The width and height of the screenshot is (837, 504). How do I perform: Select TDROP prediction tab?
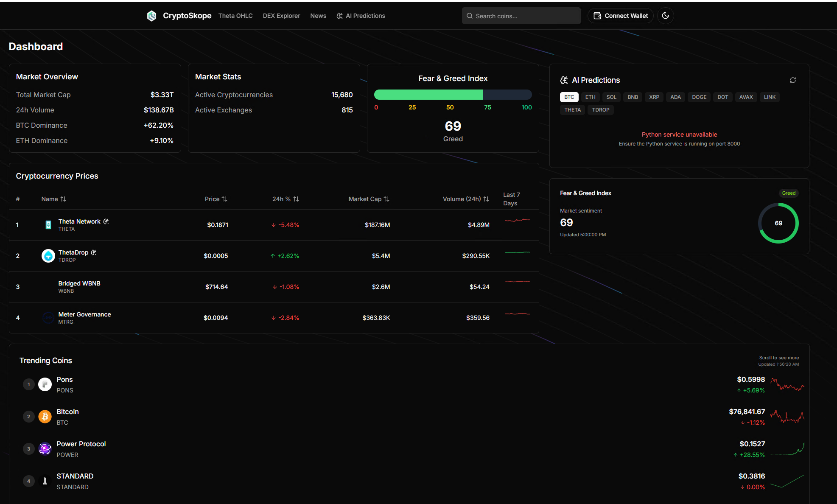pyautogui.click(x=600, y=110)
